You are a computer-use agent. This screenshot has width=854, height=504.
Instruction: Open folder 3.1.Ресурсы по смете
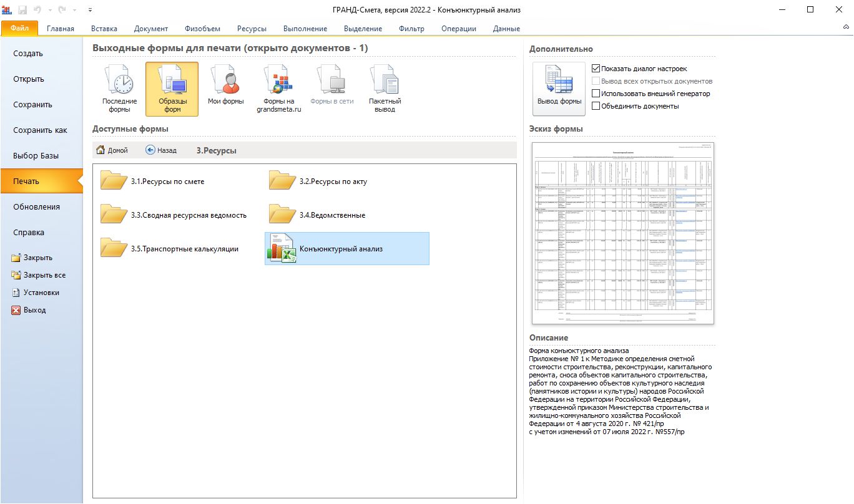click(153, 182)
